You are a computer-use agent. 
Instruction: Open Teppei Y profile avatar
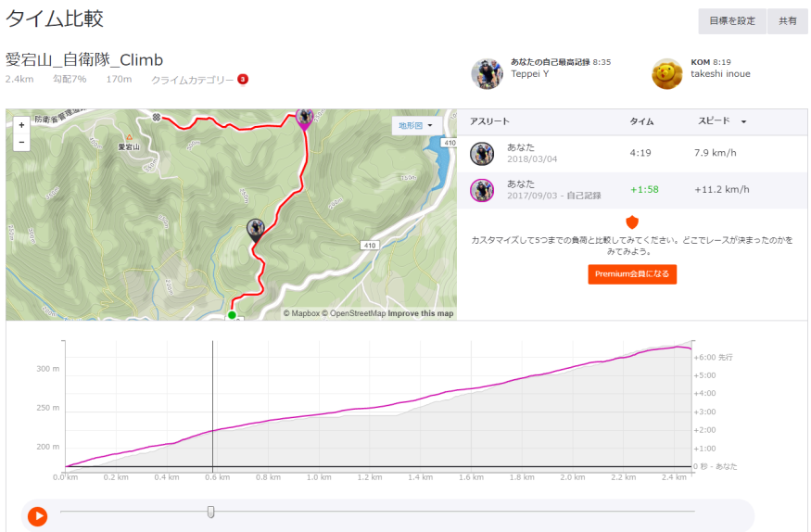tap(487, 73)
